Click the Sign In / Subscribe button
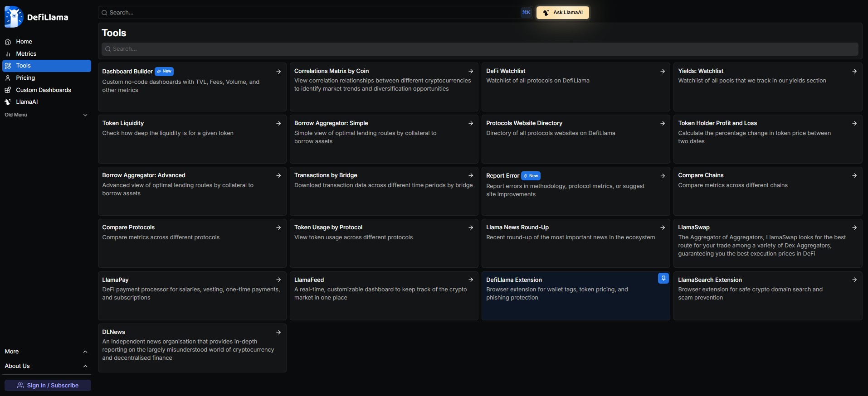The height and width of the screenshot is (396, 868). pyautogui.click(x=48, y=385)
